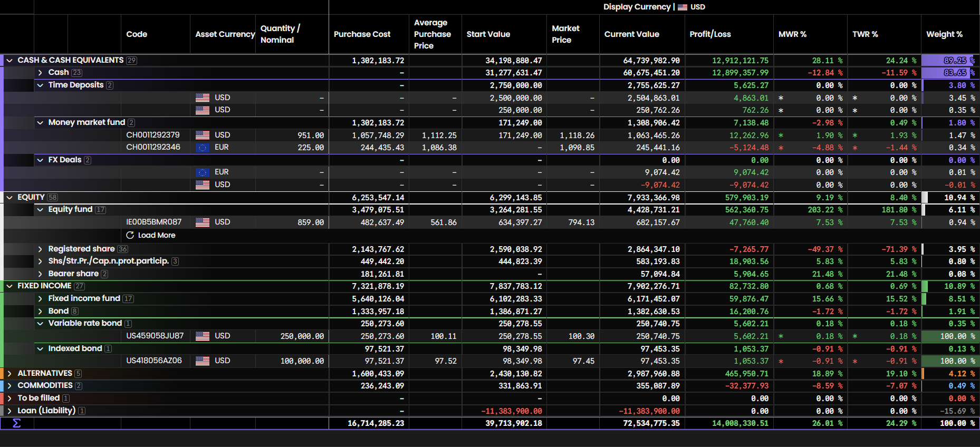Click the 100.00 % weight bar of US459058JU87

pos(950,336)
